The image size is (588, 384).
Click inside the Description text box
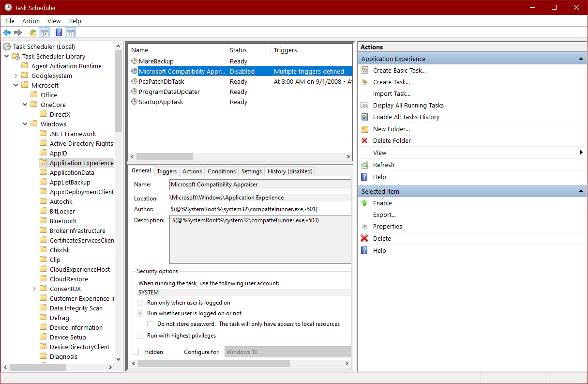260,239
